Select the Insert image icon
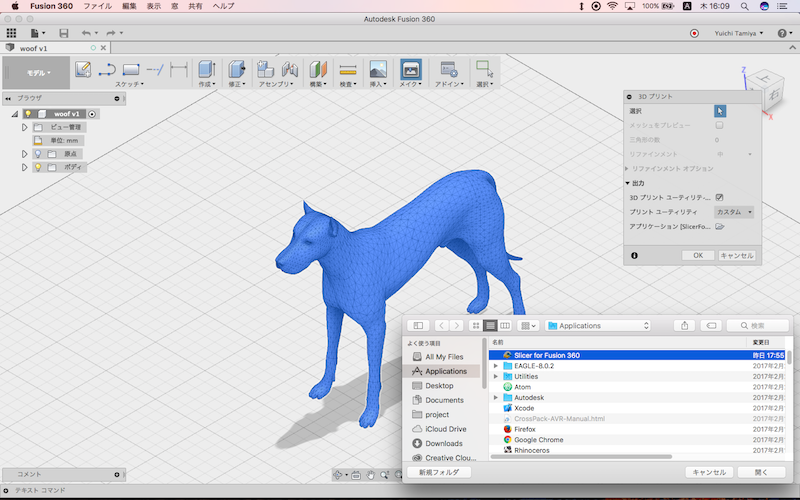Screen dimensions: 800x500 [378, 69]
